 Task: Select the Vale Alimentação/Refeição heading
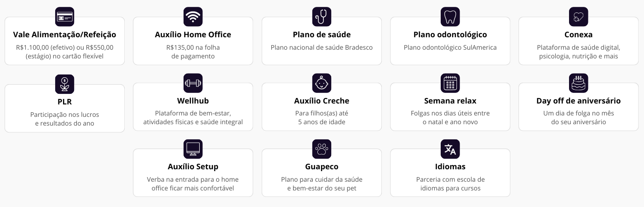pyautogui.click(x=64, y=34)
